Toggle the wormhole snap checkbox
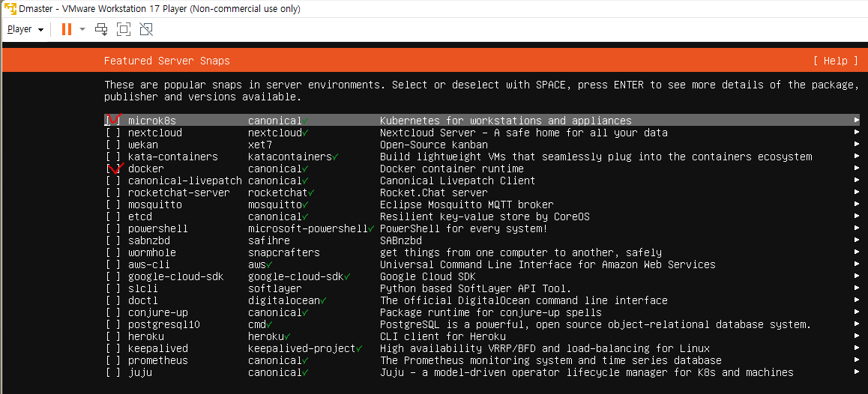Viewport: 868px width, 394px height. click(x=113, y=252)
